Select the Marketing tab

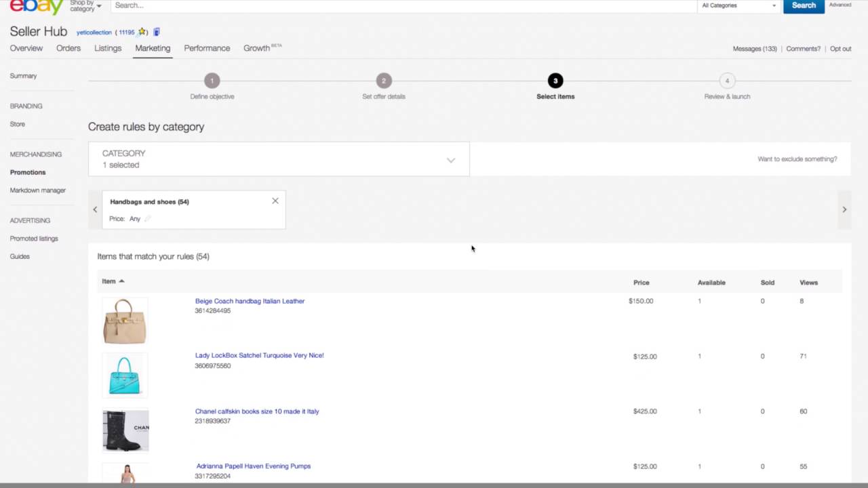pyautogui.click(x=153, y=48)
